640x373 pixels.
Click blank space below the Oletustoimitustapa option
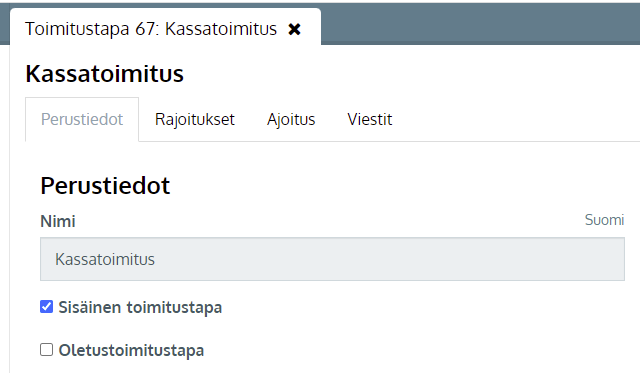(327, 366)
